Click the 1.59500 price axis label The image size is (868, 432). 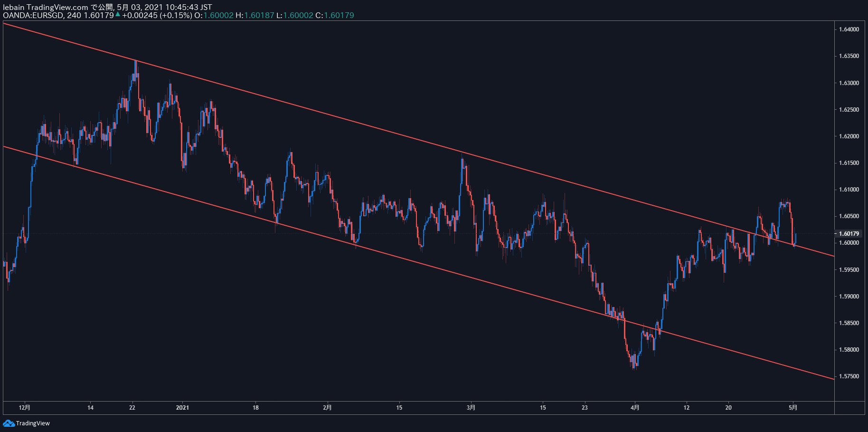click(x=849, y=270)
